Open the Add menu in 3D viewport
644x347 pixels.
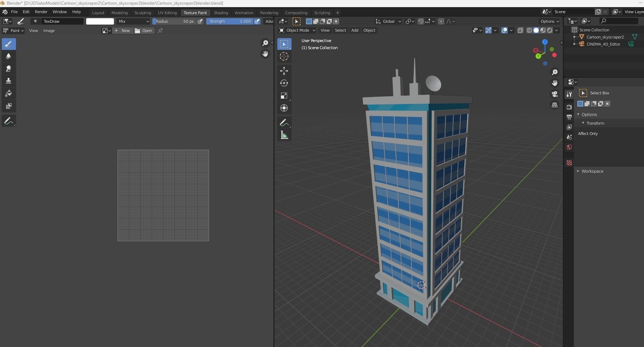(355, 30)
